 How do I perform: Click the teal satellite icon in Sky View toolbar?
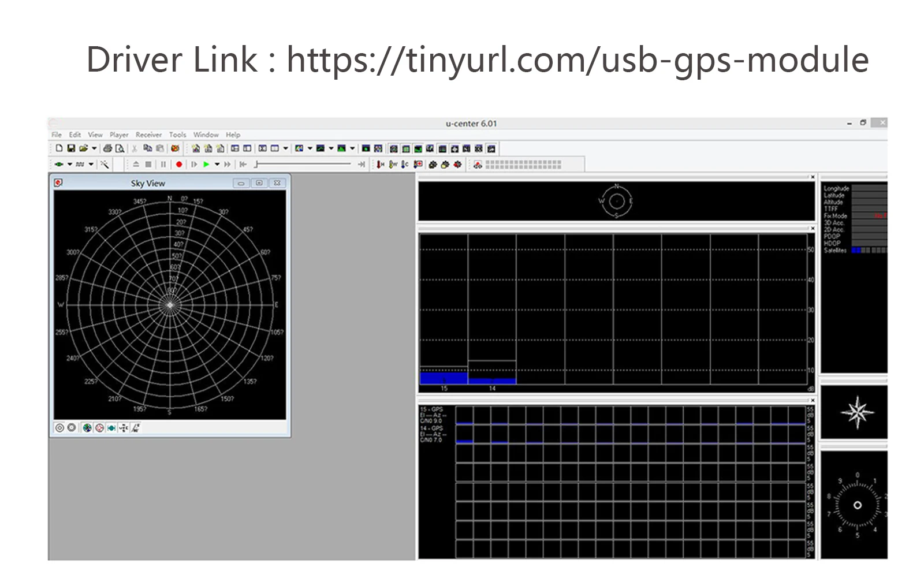(111, 428)
